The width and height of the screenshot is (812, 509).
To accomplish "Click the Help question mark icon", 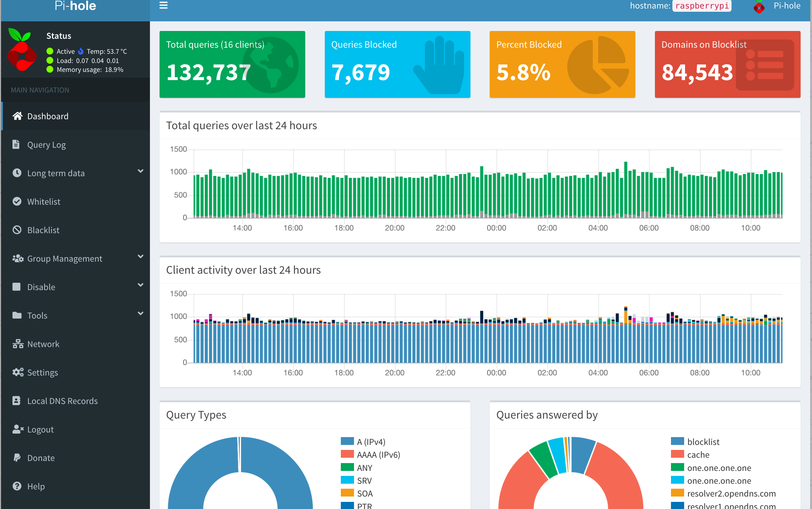I will (x=17, y=486).
